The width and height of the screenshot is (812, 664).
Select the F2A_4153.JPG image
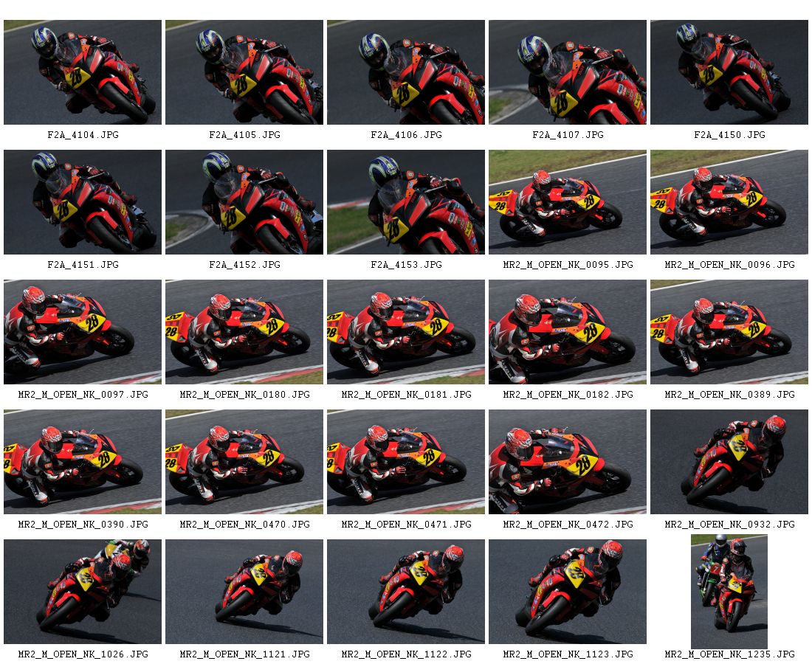(406, 202)
